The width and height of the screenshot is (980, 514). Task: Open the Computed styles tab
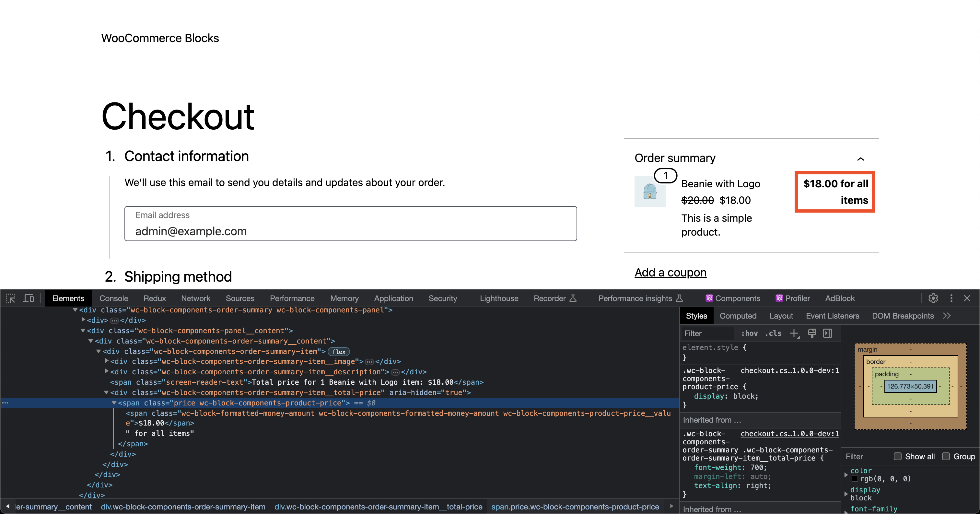click(x=738, y=316)
